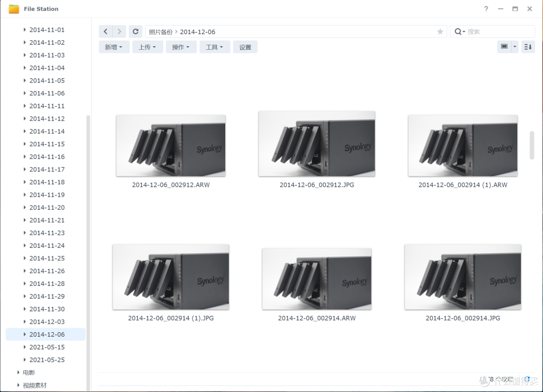The width and height of the screenshot is (543, 392).
Task: Expand the 2014-12-06 folder arrow
Action: point(25,335)
